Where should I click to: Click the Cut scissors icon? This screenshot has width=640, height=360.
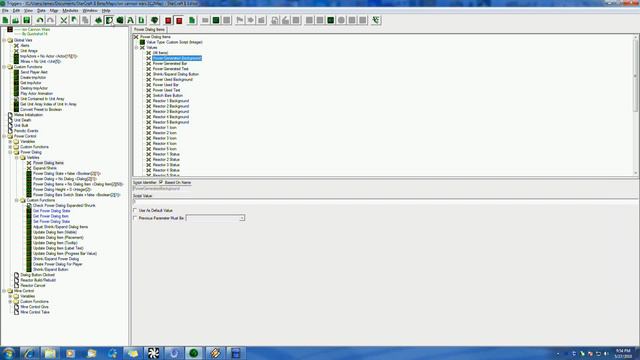click(64, 20)
